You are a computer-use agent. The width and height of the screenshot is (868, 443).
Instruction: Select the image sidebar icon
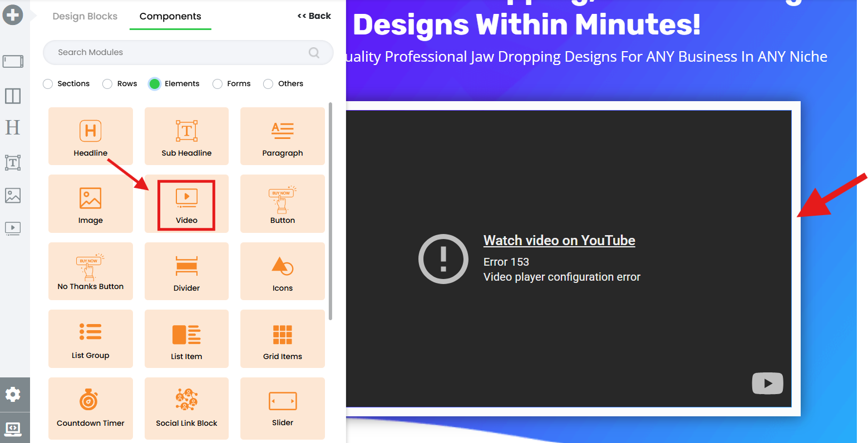click(x=13, y=195)
